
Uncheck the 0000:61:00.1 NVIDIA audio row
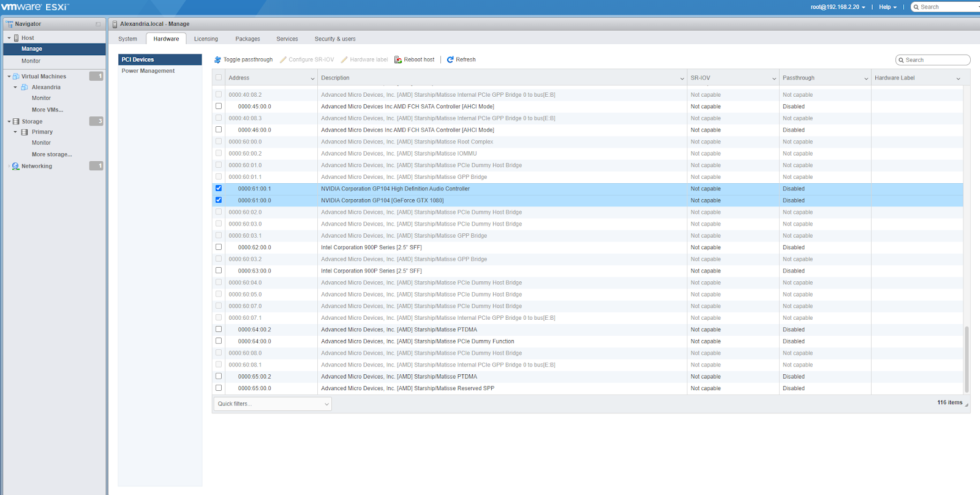pyautogui.click(x=219, y=189)
